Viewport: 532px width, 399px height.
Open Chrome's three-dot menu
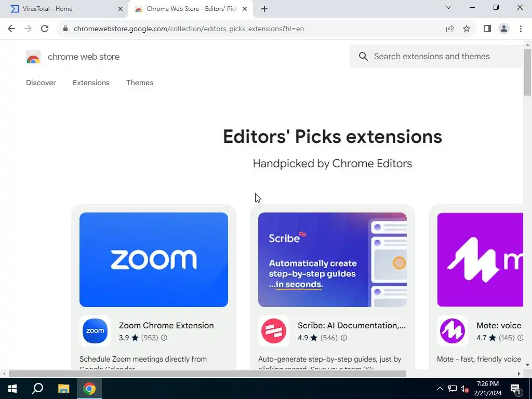coord(521,29)
